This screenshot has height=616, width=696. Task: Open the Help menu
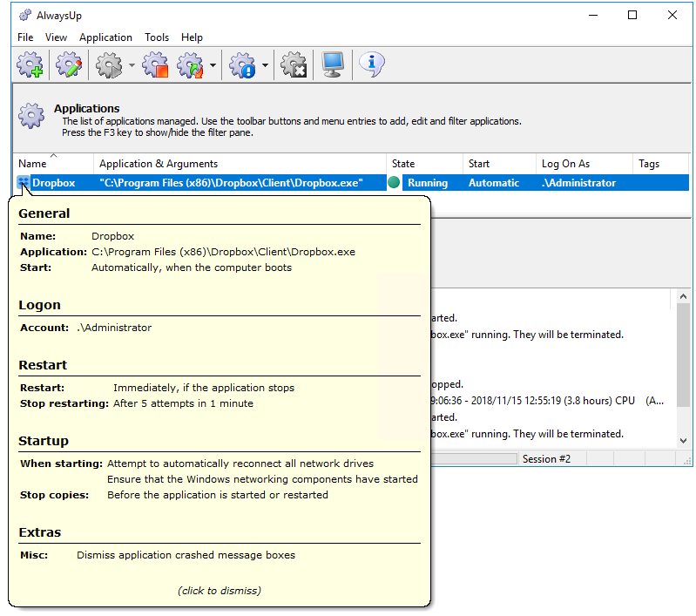tap(192, 37)
